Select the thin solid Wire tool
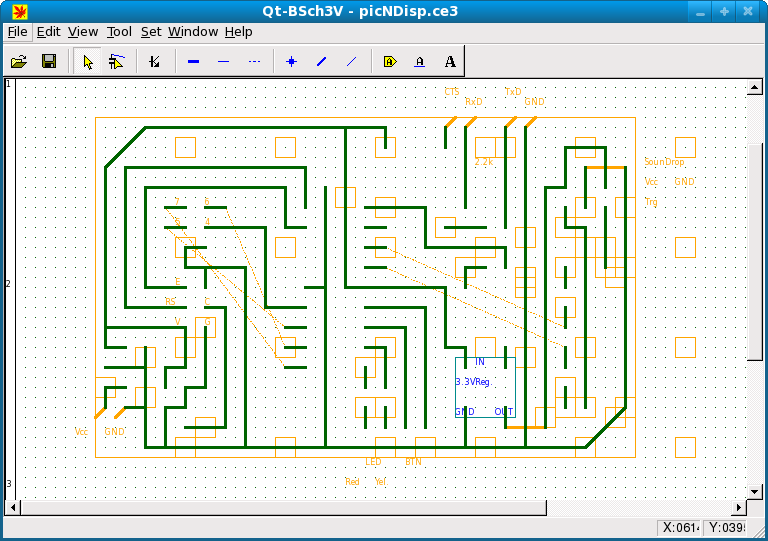Screen dimensions: 768x541 pos(223,62)
